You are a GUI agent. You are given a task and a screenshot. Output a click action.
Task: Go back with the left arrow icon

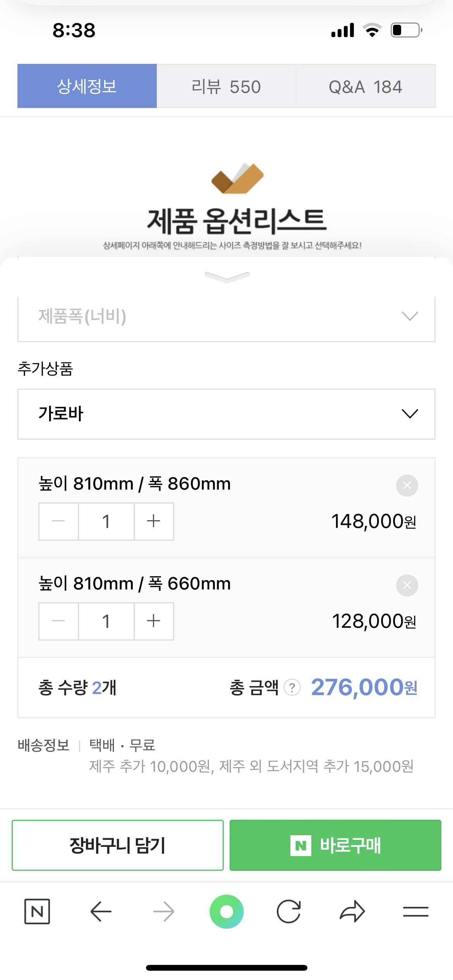(101, 911)
